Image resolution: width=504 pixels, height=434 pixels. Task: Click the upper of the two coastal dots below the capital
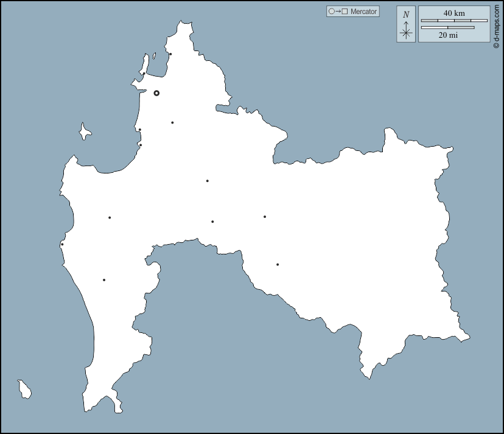point(139,130)
